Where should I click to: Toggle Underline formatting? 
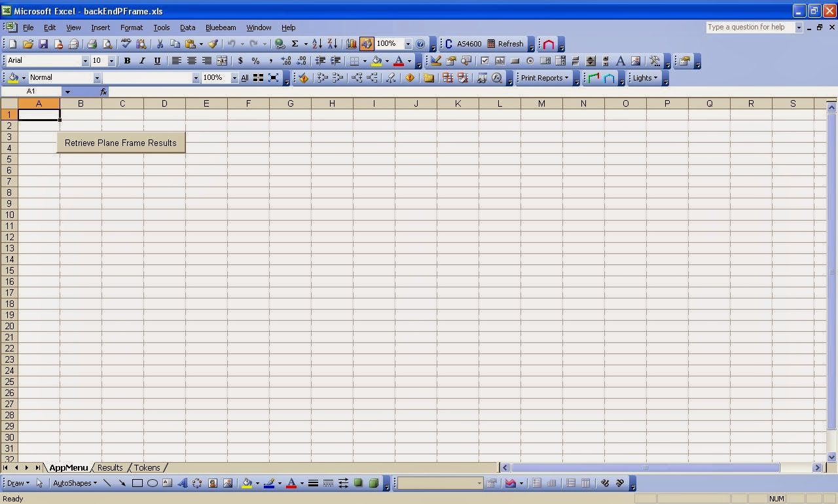click(x=157, y=61)
